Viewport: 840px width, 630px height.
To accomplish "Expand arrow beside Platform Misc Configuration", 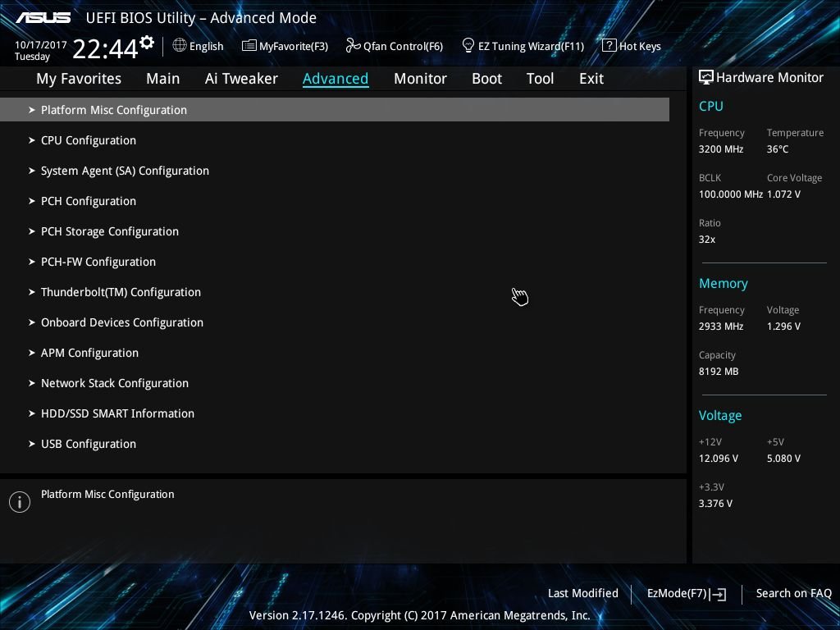I will click(x=32, y=110).
